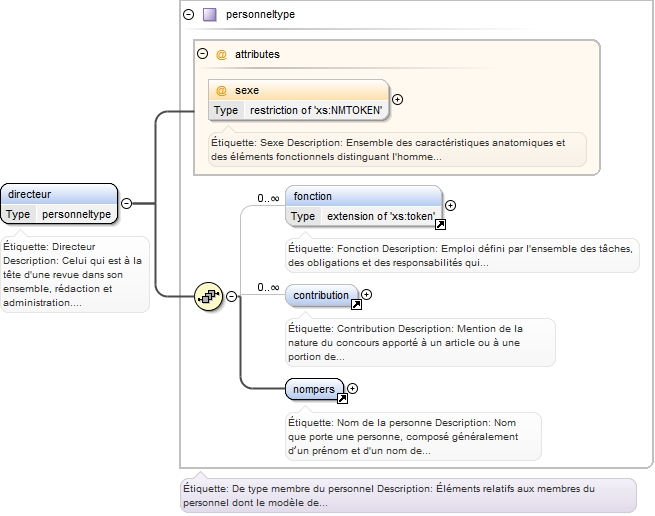Screen dimensions: 655x516
Task: Expand the nompers element
Action: (x=352, y=388)
